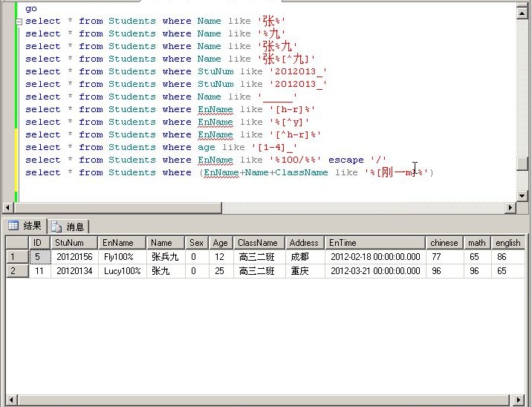This screenshot has height=407, width=532.
Task: Click the 成都 Address cell
Action: pyautogui.click(x=305, y=257)
